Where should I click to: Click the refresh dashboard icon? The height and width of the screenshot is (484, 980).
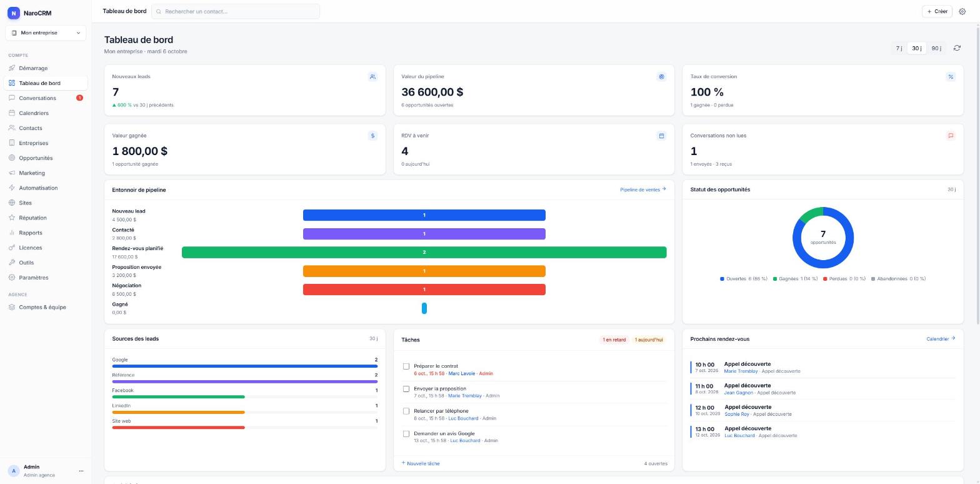coord(957,48)
